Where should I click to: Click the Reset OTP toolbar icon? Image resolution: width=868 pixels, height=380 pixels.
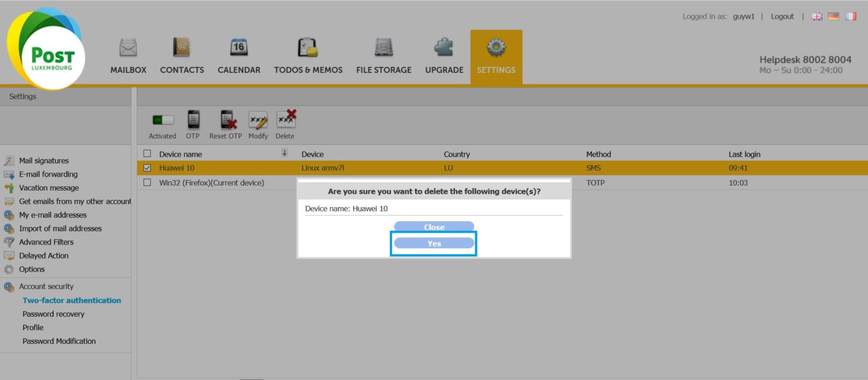[x=227, y=120]
